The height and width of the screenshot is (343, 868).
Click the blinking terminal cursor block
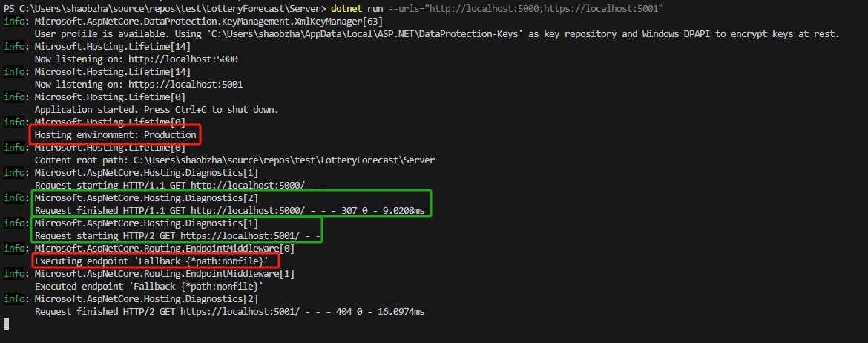(7, 324)
